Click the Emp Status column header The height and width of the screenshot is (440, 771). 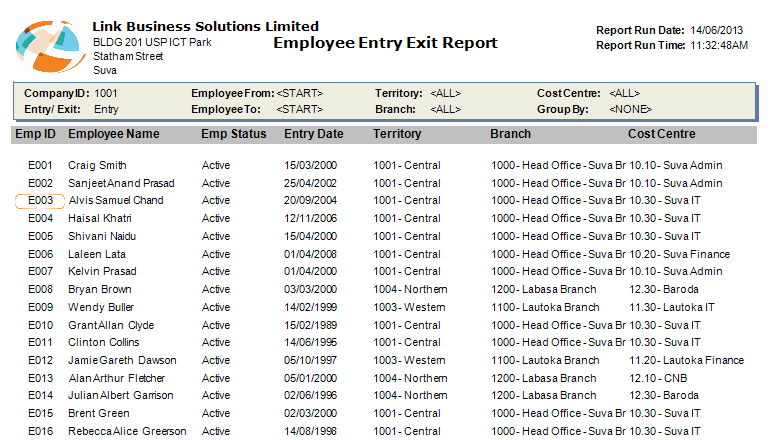click(x=234, y=134)
